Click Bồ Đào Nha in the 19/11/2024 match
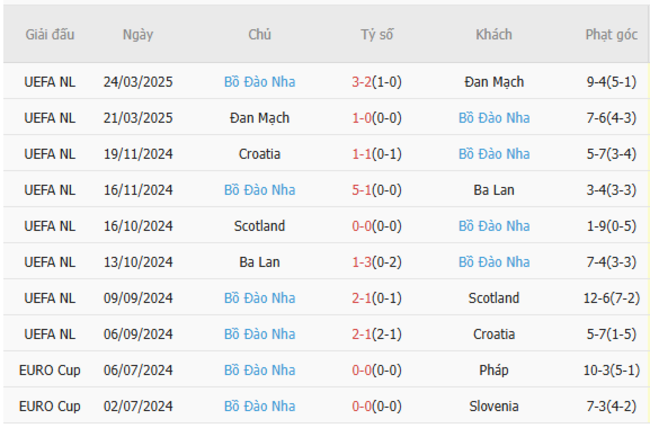The width and height of the screenshot is (650, 428). click(x=494, y=154)
